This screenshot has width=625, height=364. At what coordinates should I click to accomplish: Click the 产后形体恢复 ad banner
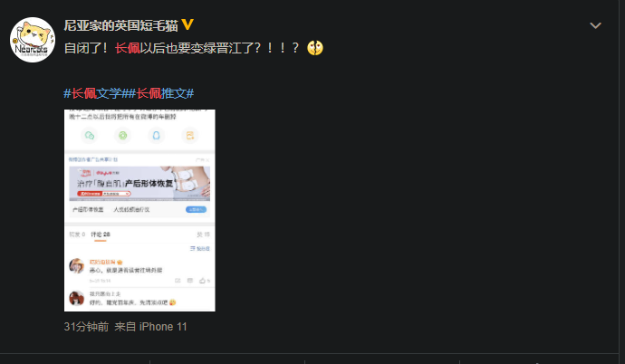[139, 184]
